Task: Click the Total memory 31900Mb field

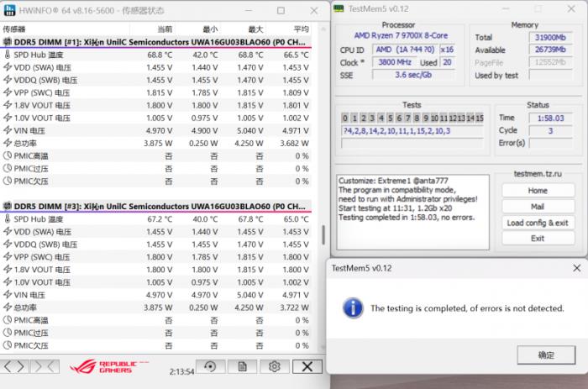Action: pos(550,37)
